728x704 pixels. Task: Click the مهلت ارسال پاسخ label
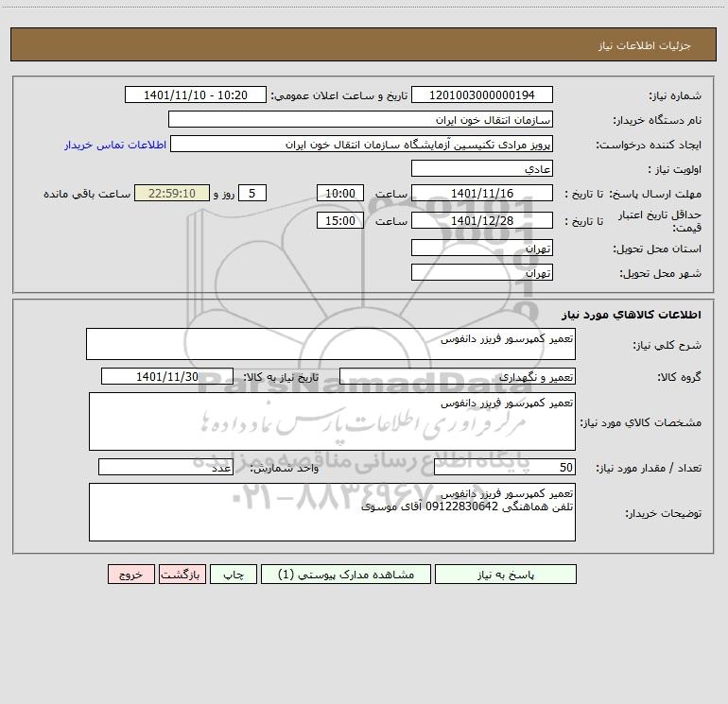click(x=655, y=194)
